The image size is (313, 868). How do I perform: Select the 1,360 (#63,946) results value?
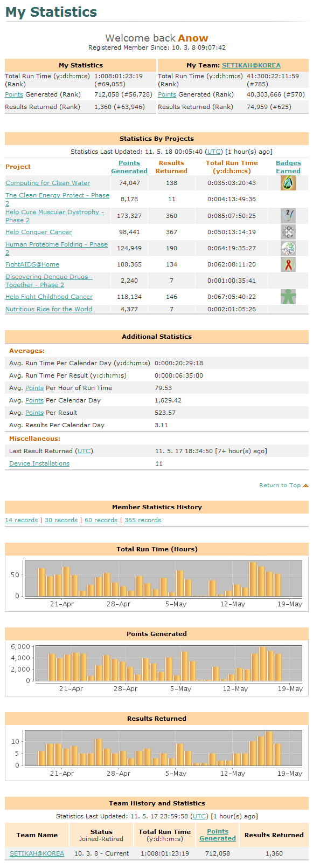pyautogui.click(x=120, y=107)
